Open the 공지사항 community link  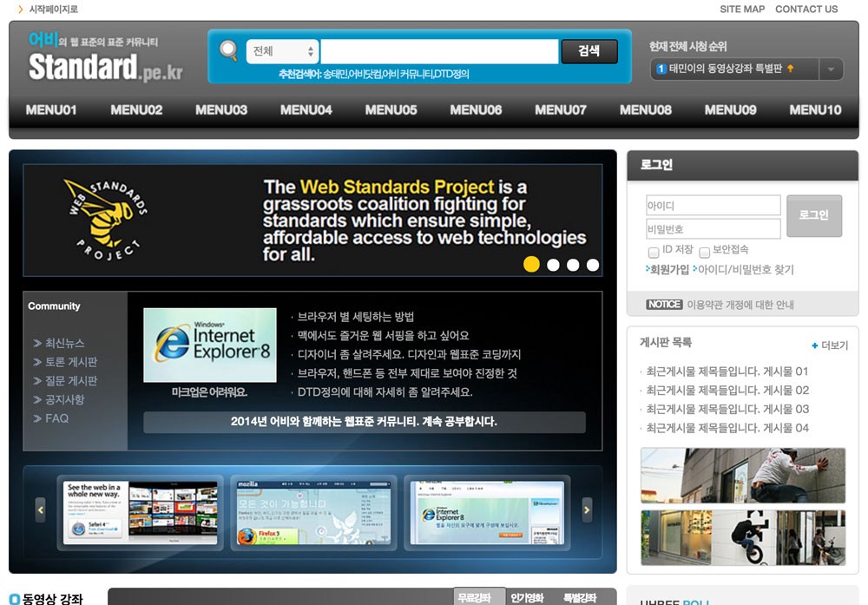(64, 399)
